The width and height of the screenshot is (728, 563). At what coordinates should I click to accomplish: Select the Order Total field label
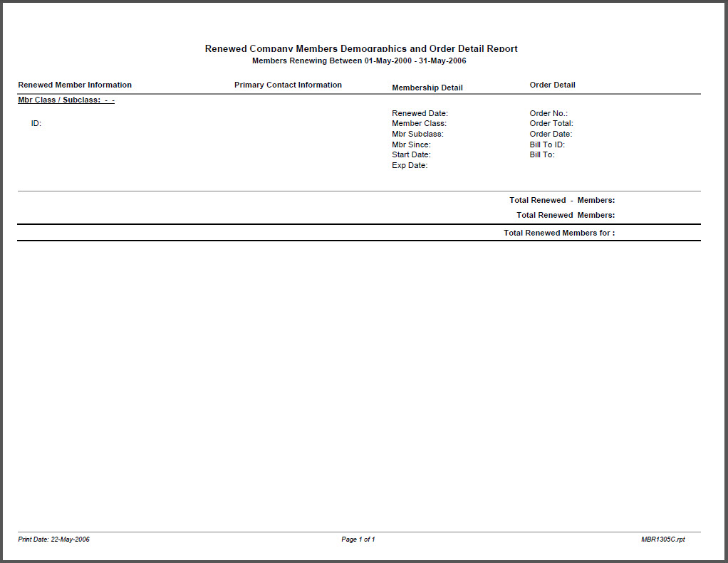pos(551,123)
